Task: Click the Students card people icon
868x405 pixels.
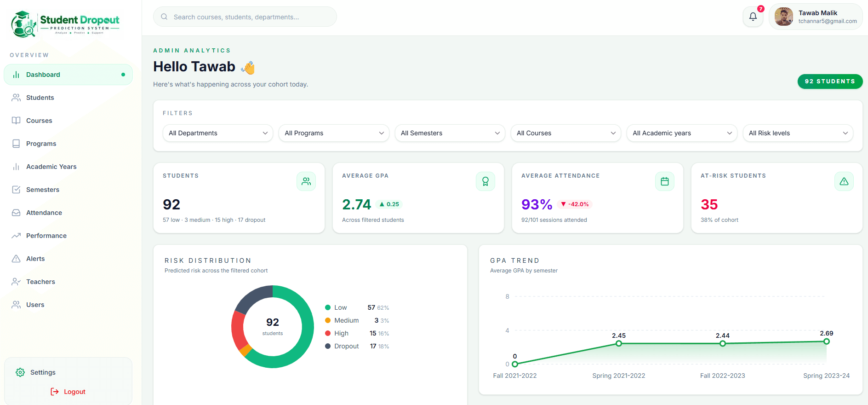Action: 306,181
